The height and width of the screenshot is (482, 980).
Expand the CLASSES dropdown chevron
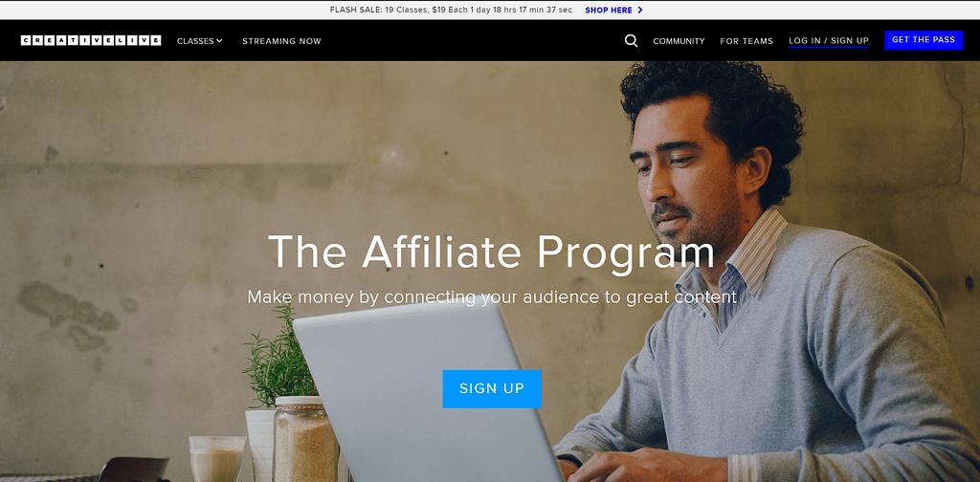(x=219, y=40)
